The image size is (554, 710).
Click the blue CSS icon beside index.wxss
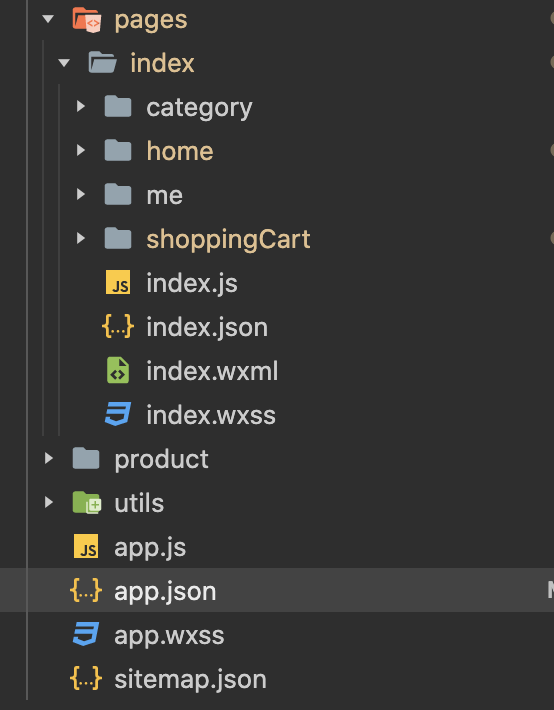pyautogui.click(x=118, y=414)
